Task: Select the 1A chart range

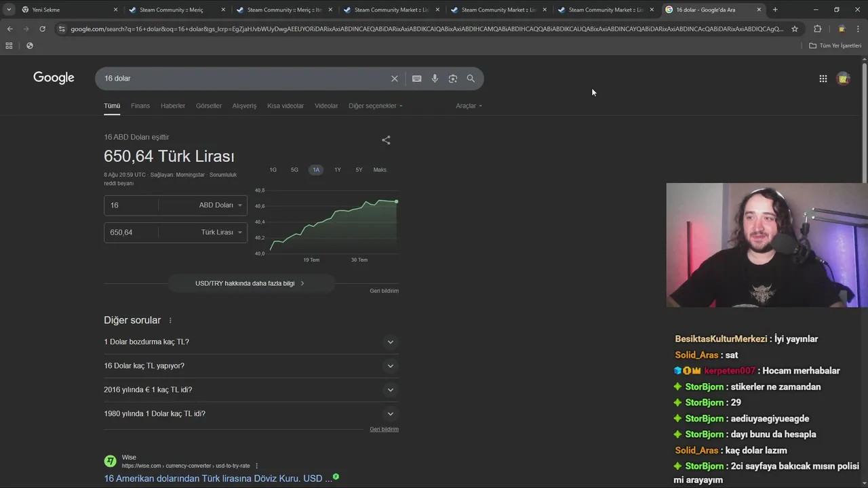Action: tap(316, 170)
